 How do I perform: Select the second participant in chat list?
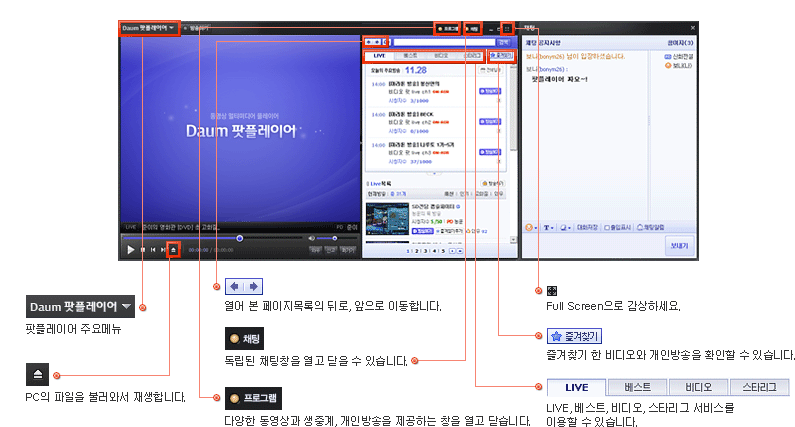[x=678, y=66]
